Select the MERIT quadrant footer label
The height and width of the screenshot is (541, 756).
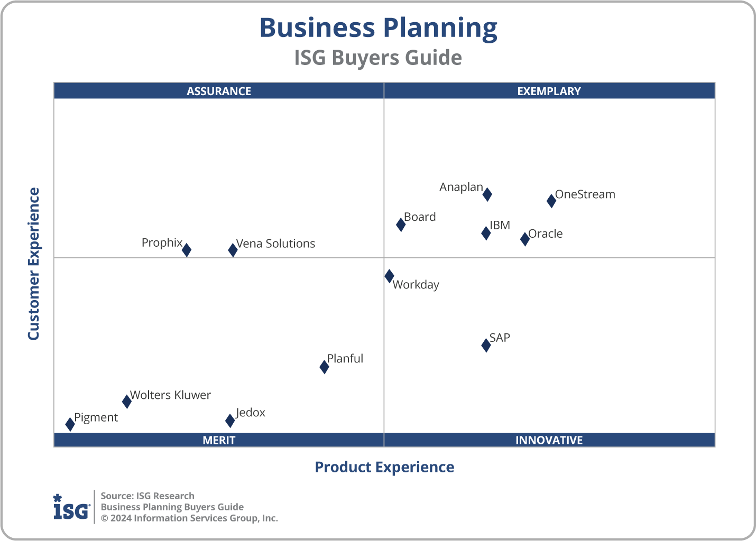219,440
